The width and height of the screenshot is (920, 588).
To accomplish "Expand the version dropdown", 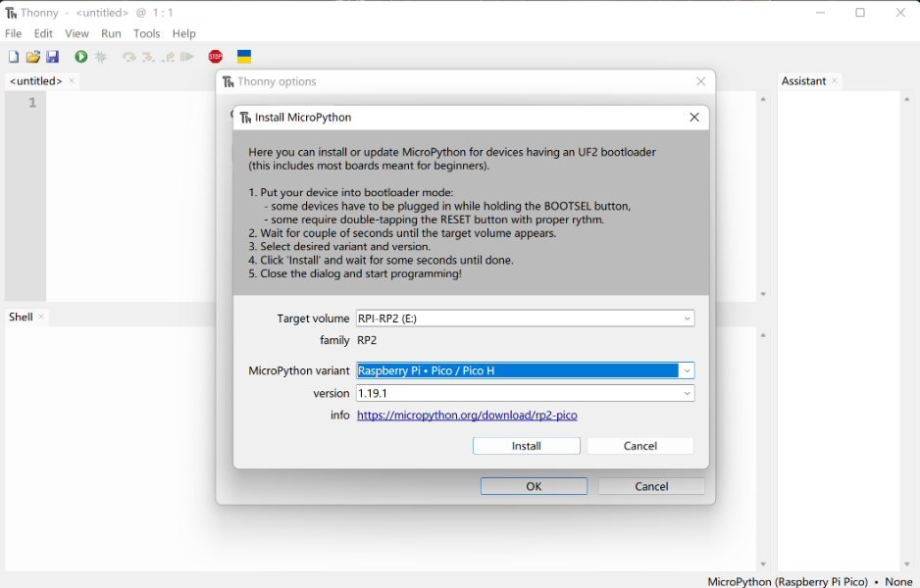I will (687, 393).
